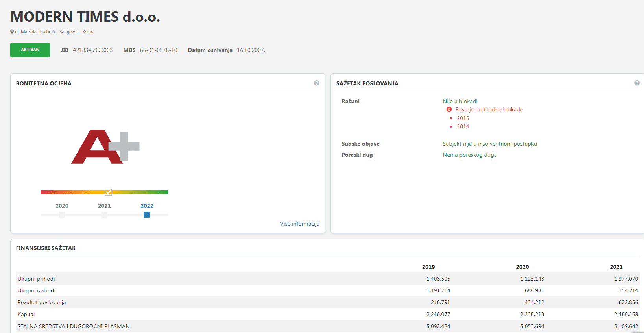Viewport: 644px width, 333px height.
Task: Click the MBS number 65-01-0578-10
Action: click(x=159, y=50)
